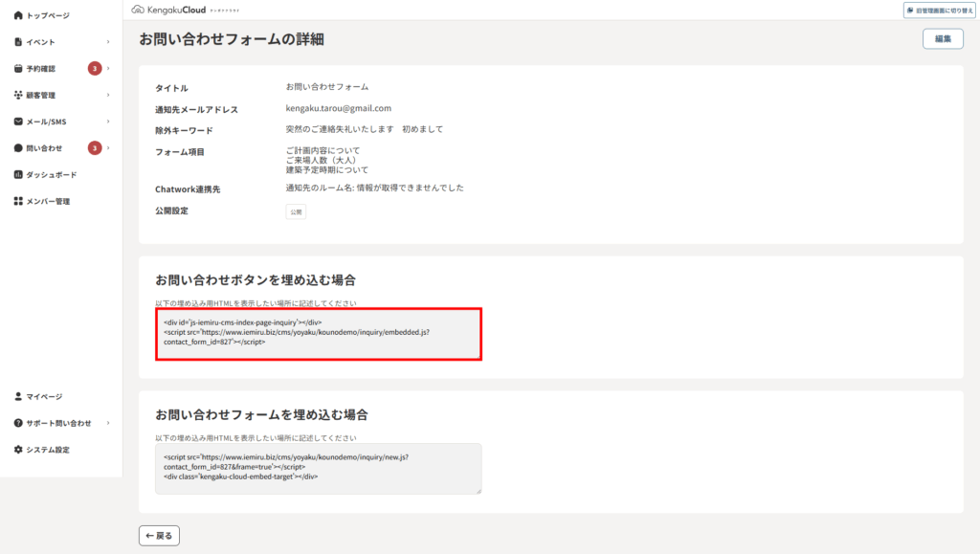The image size is (980, 554).
Task: Click the resize handle of the form embed textarea
Action: click(479, 491)
